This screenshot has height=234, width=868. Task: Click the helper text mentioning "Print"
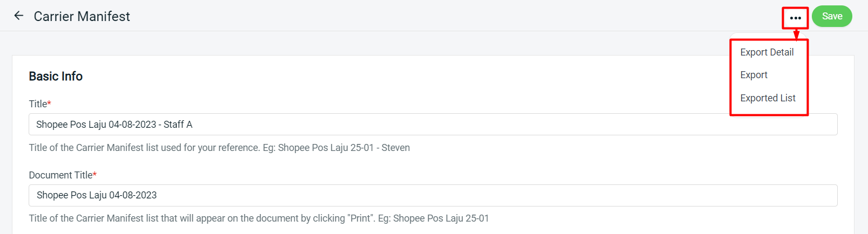pos(258,218)
